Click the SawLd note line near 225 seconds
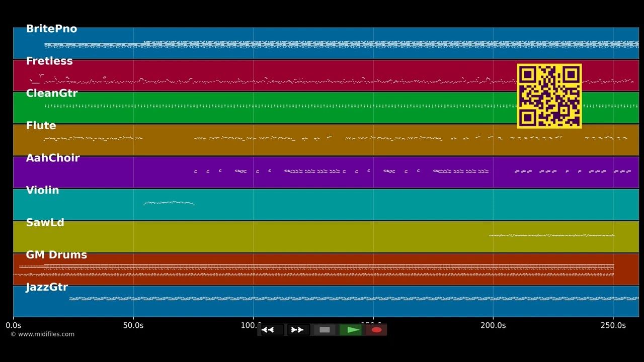644x362 pixels. click(x=551, y=235)
